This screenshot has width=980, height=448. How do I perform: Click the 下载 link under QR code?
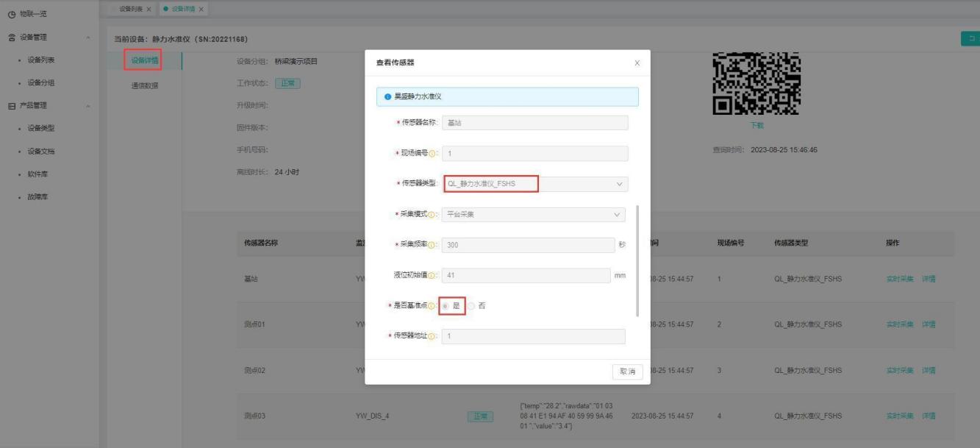757,127
